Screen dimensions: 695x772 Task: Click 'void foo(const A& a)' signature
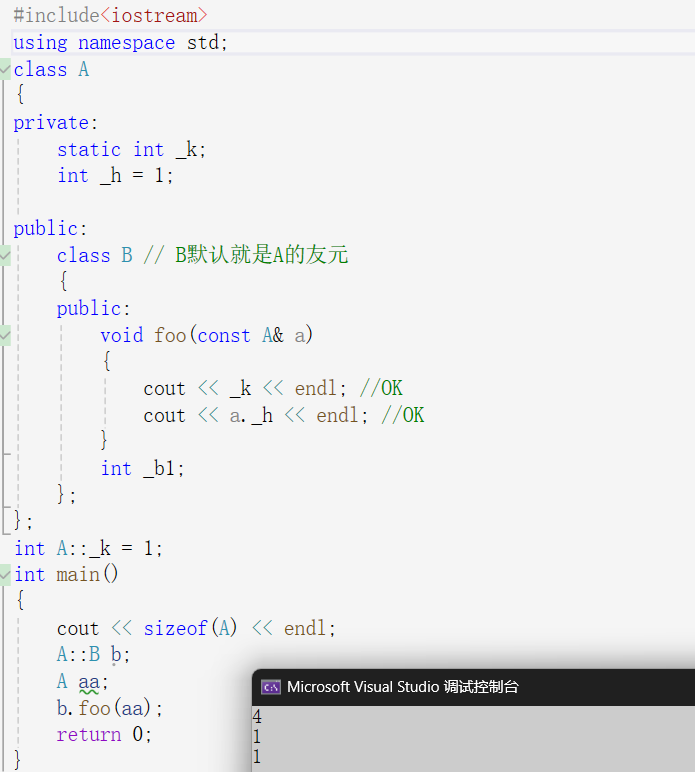pyautogui.click(x=207, y=335)
